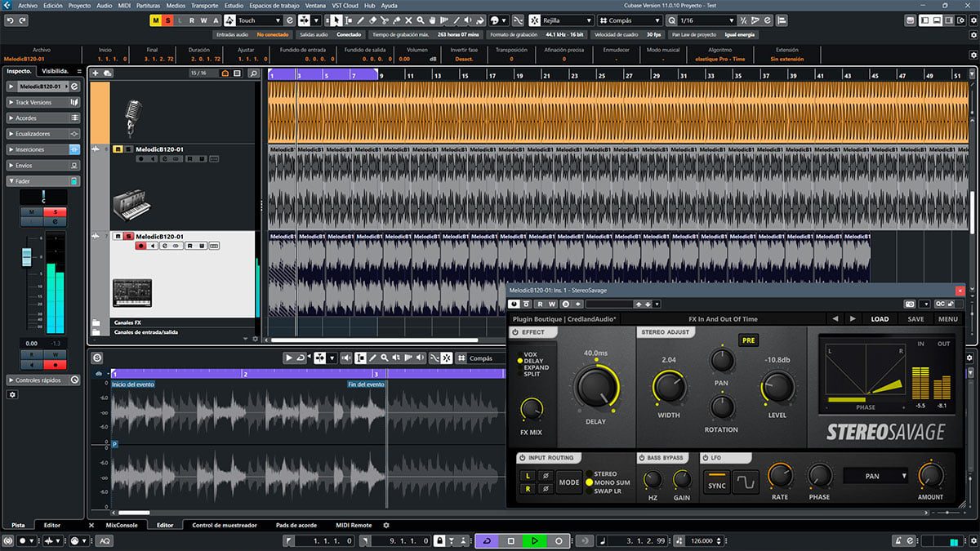Click the LOAD preset button

point(880,319)
